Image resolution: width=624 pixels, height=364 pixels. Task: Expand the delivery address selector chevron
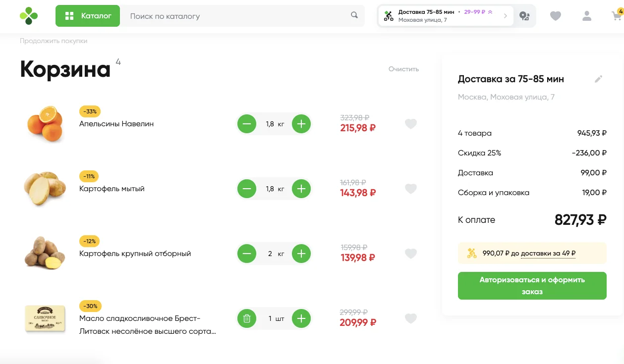tap(505, 16)
